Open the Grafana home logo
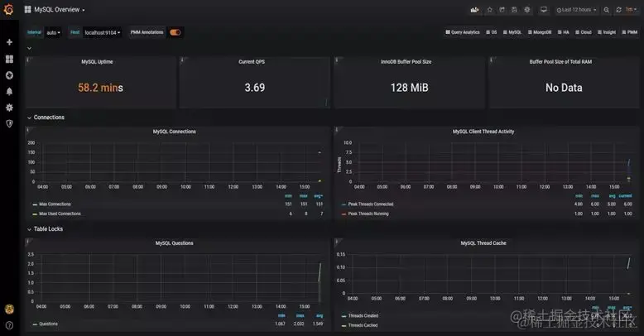Image resolution: width=644 pixels, height=336 pixels. (x=8, y=9)
